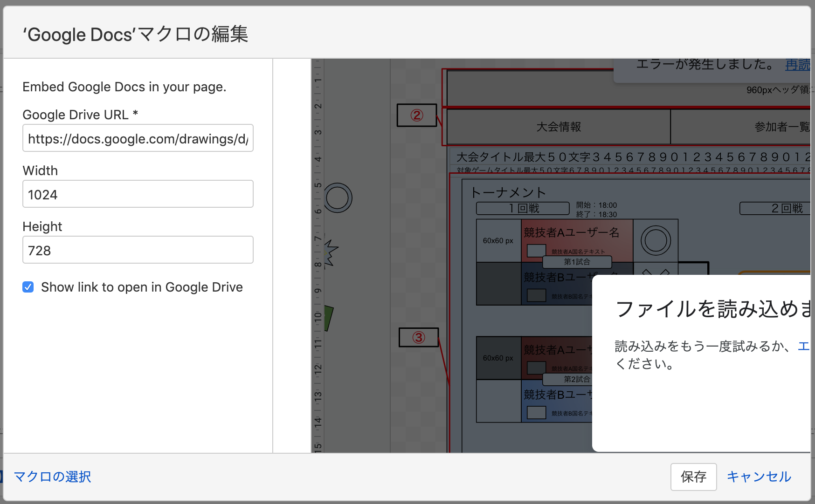Click the 第1試合 match label
This screenshot has width=815, height=504.
point(577,262)
